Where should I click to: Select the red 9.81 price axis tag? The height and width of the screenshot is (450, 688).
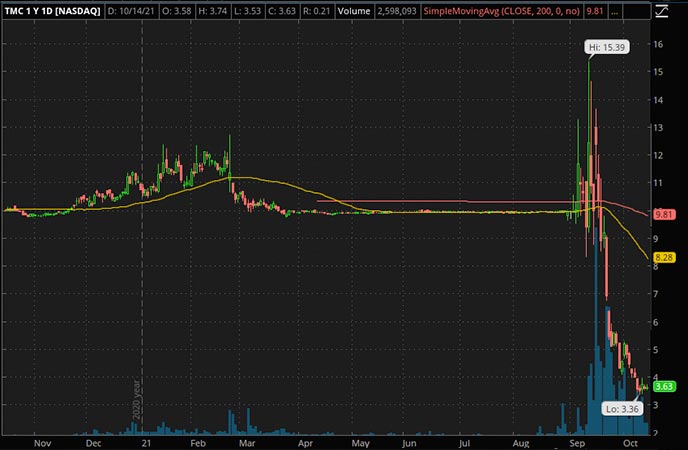(663, 214)
